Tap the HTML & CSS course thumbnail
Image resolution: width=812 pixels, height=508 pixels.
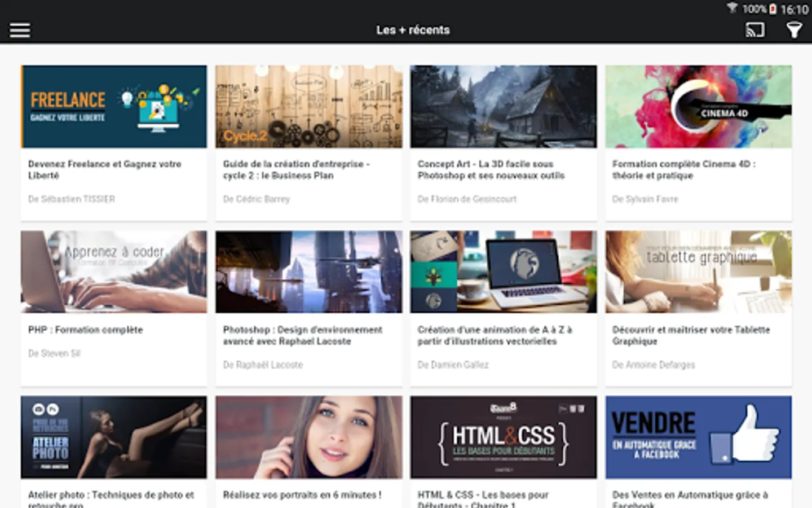504,437
